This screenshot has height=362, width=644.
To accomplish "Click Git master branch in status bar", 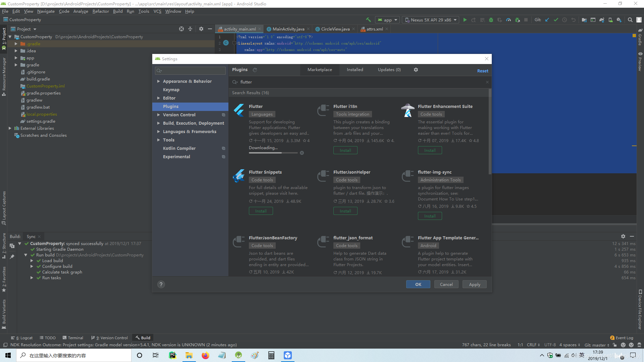I will [597, 345].
